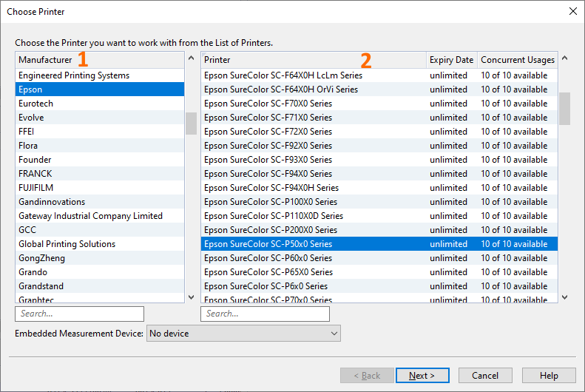Close the Choose Printer dialog
This screenshot has height=392, width=585.
572,11
